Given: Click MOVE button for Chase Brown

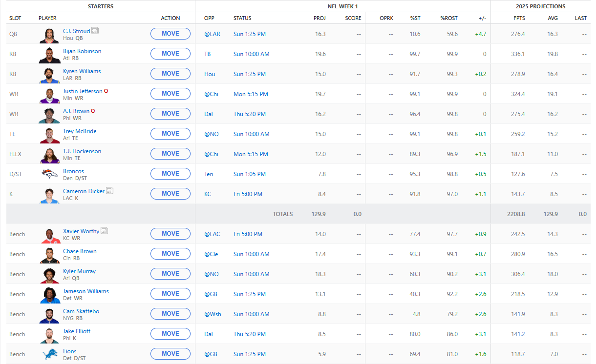Looking at the screenshot, I should [170, 254].
